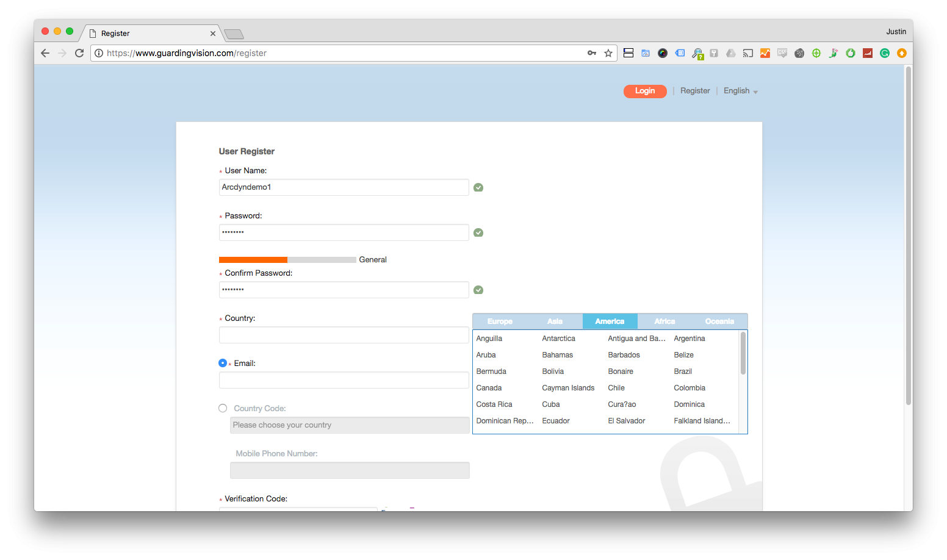Click into the Email input field

[x=344, y=380]
